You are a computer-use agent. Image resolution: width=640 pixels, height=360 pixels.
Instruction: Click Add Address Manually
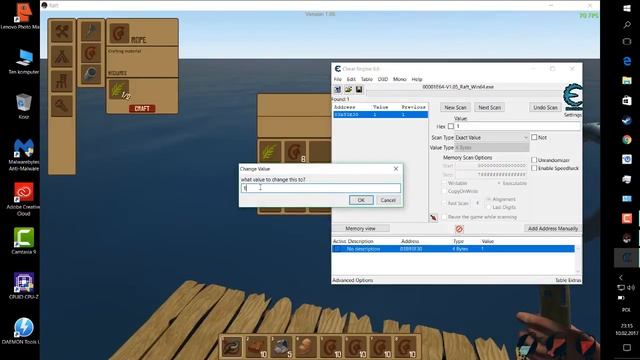point(553,229)
